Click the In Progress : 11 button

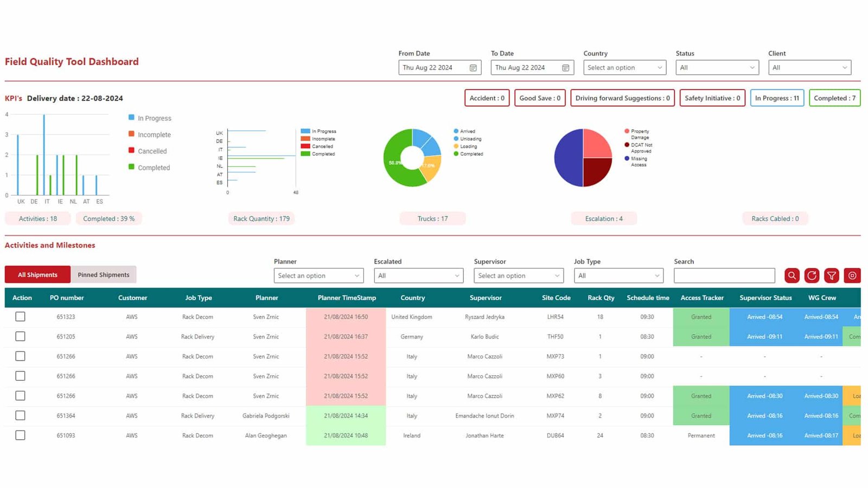pyautogui.click(x=777, y=98)
